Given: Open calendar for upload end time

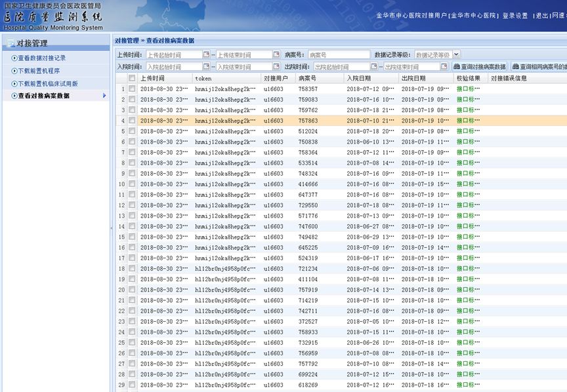Looking at the screenshot, I should (x=277, y=54).
